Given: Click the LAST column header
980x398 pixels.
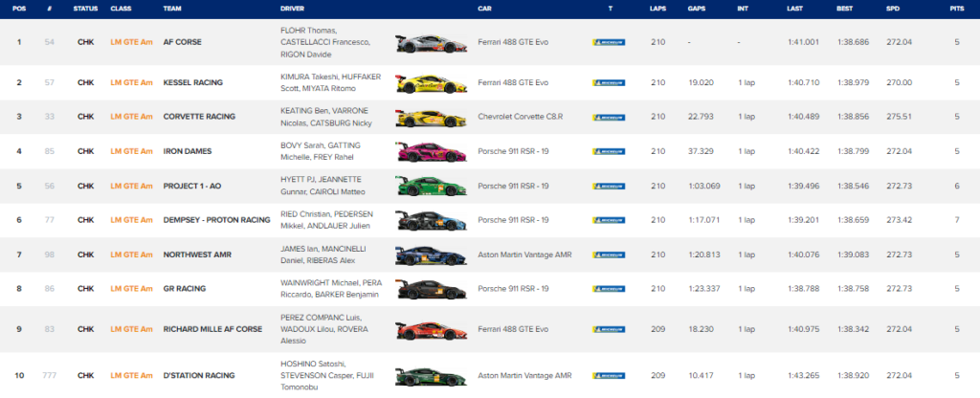Looking at the screenshot, I should click(795, 9).
